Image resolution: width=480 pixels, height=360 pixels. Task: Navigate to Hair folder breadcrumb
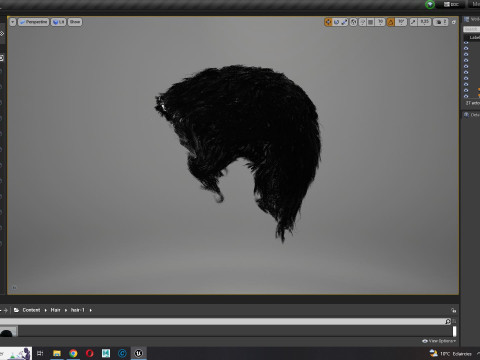click(x=55, y=310)
